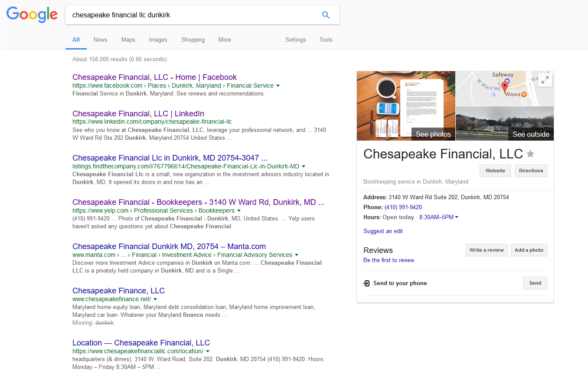Open the Chesapeake Financial, LLC LinkedIn result
Image resolution: width=588 pixels, height=378 pixels.
(x=138, y=114)
